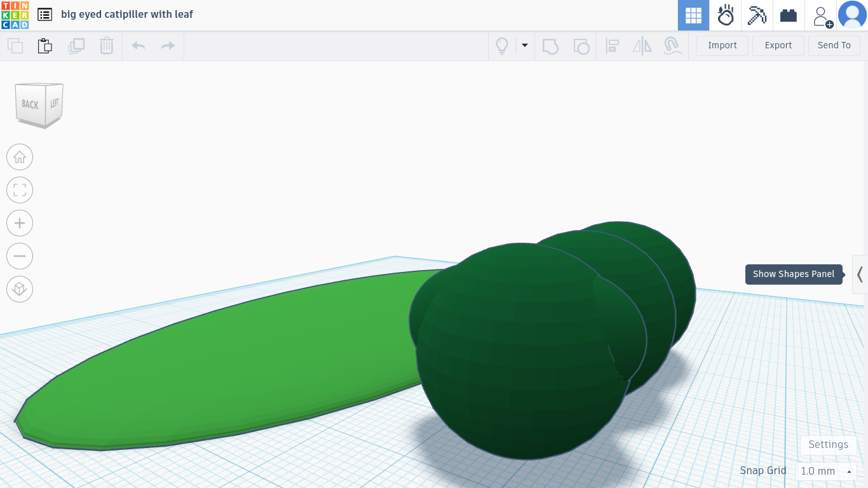
Task: Click the Ungroup shapes icon
Action: coord(581,46)
